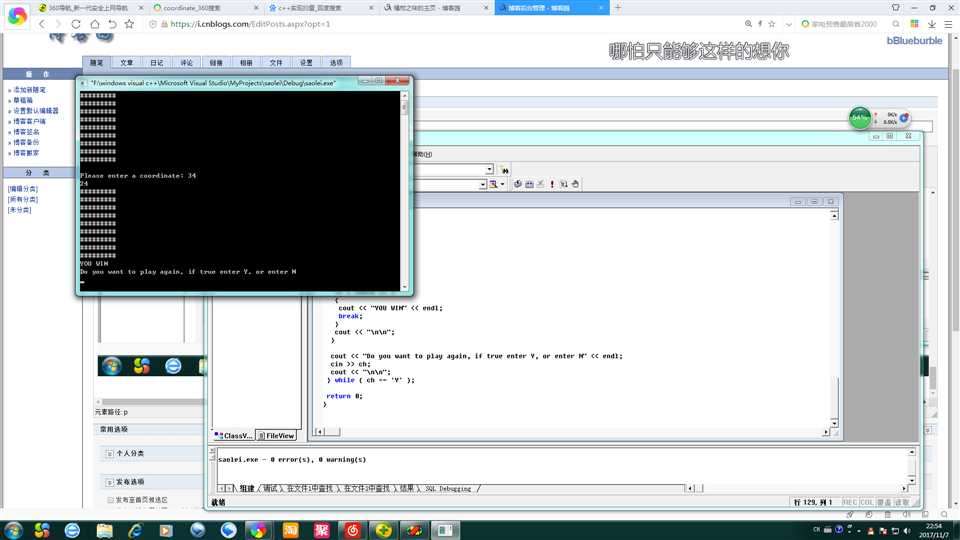Select the SQL Debugging output tab
Viewport: 960px width, 540px height.
[x=448, y=489]
